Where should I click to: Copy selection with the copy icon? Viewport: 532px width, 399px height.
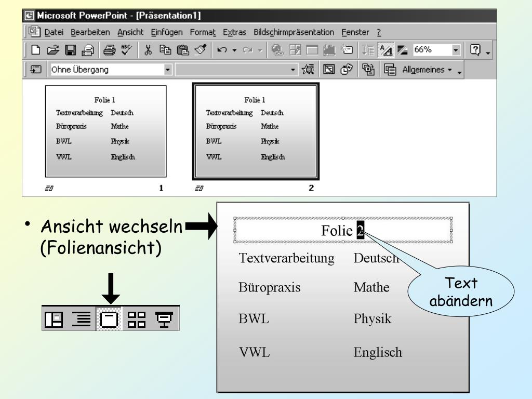click(165, 50)
